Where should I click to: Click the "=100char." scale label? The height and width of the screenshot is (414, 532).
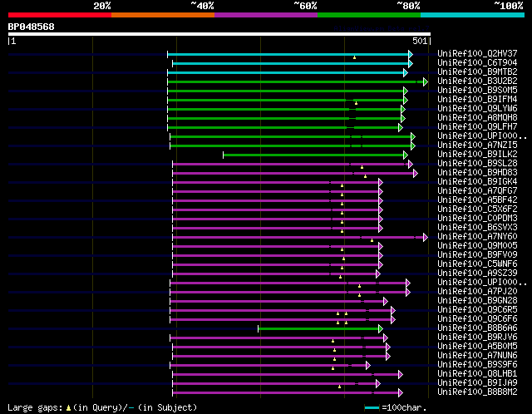tap(404, 407)
